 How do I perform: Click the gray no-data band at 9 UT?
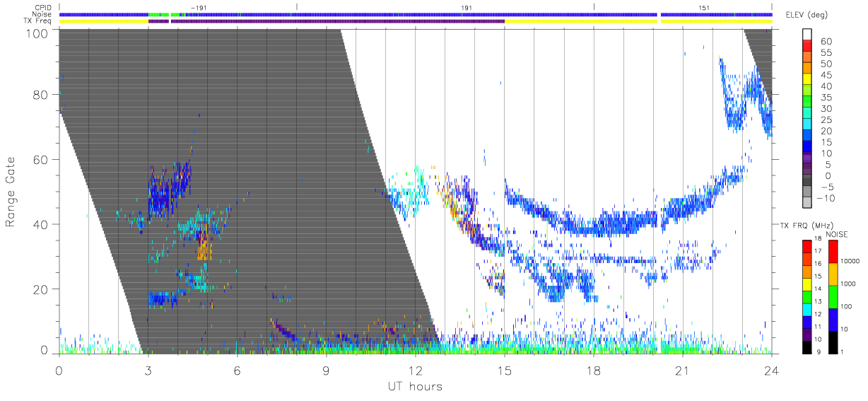click(326, 191)
